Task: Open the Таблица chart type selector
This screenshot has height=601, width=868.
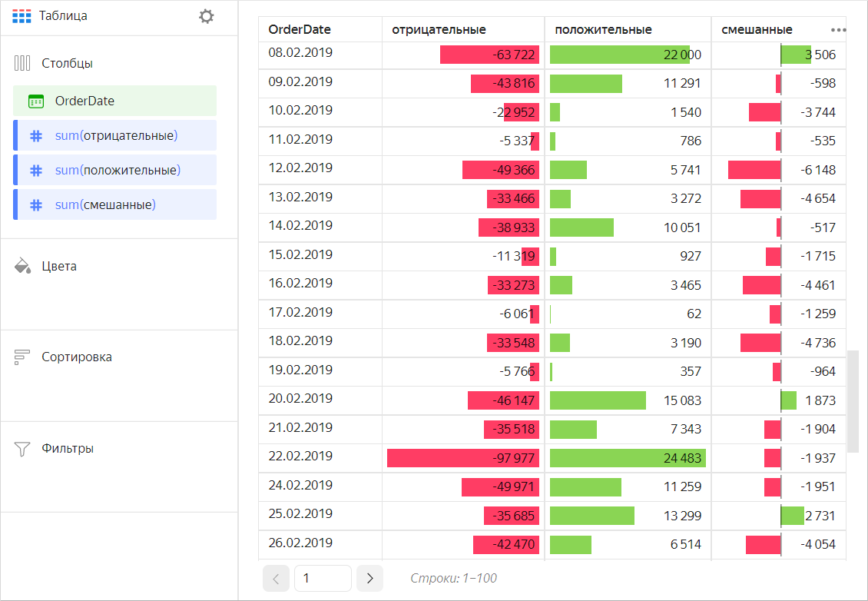Action: 65,16
